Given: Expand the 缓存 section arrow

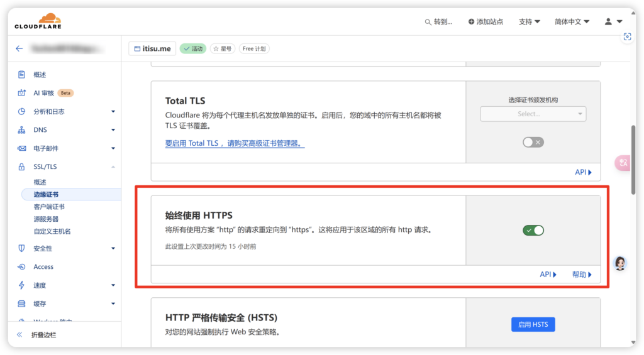Looking at the screenshot, I should (x=113, y=303).
